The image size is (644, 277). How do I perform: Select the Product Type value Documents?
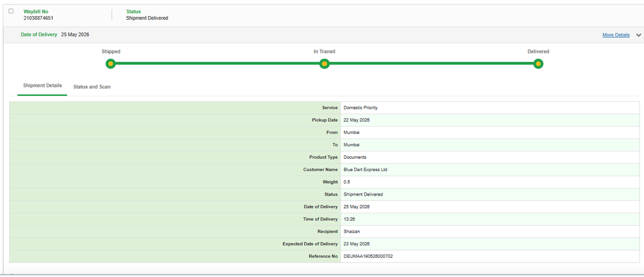click(355, 157)
